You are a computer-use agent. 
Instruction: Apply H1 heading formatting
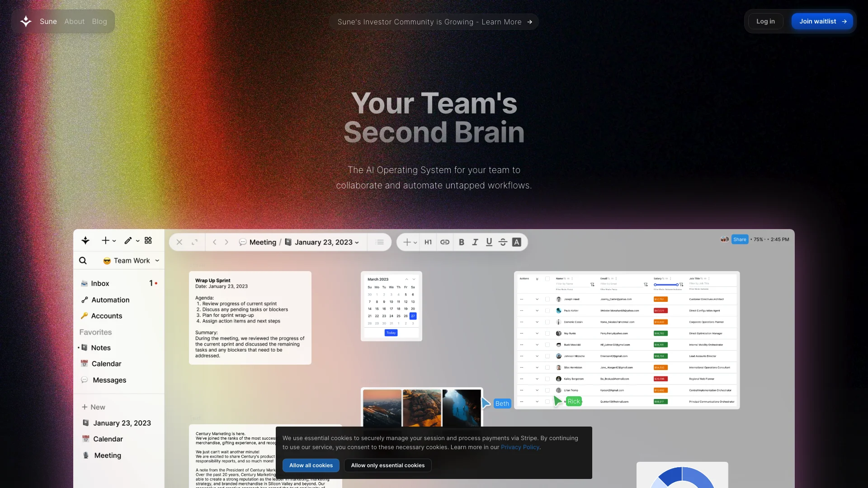pos(428,242)
